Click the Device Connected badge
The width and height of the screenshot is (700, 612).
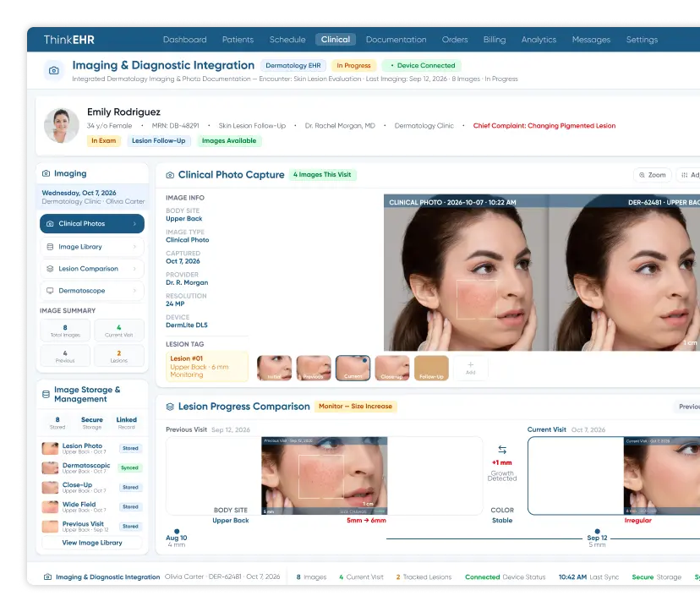tap(422, 66)
